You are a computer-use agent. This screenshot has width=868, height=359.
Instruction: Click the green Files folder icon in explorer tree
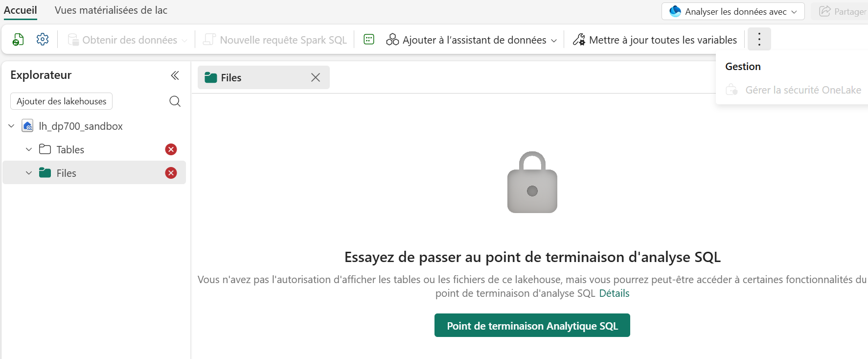tap(45, 172)
